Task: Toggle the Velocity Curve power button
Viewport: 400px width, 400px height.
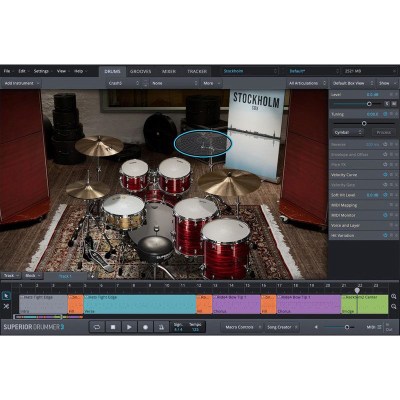Action: click(385, 175)
